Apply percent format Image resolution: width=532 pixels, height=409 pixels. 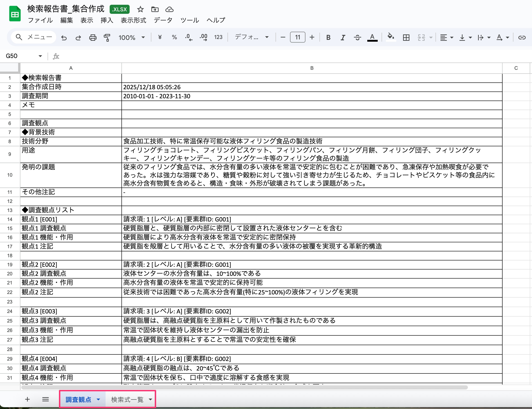pos(174,37)
